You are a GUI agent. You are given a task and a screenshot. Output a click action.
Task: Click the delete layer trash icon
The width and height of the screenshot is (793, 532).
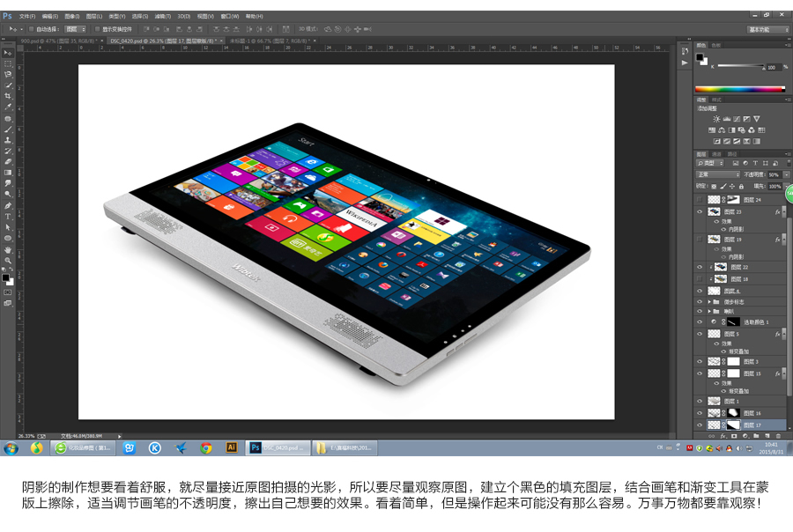pyautogui.click(x=778, y=435)
